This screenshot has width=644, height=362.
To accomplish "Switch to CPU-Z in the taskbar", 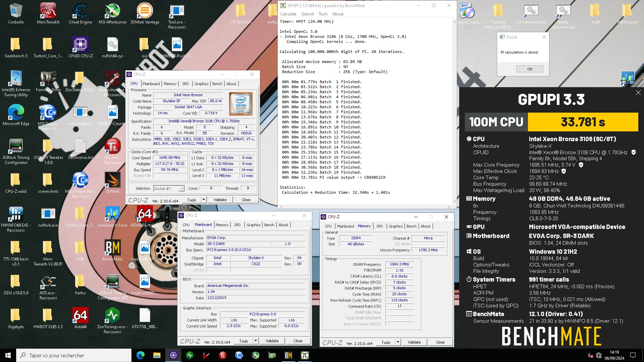I will [173, 355].
